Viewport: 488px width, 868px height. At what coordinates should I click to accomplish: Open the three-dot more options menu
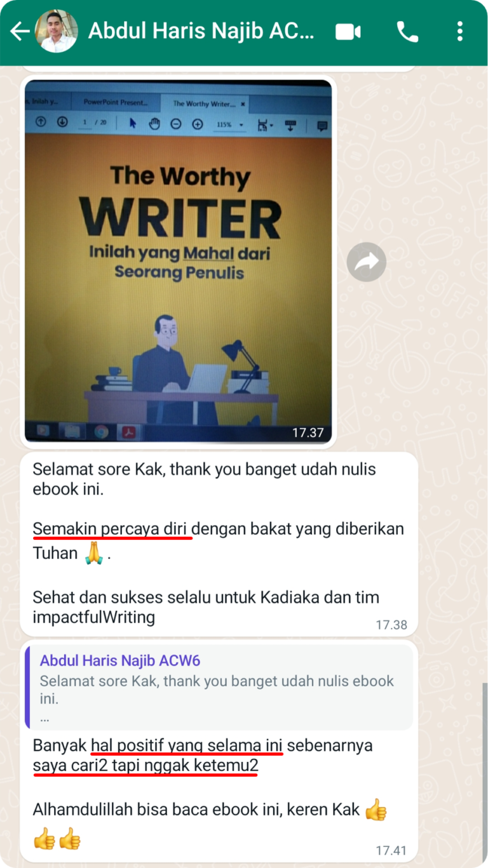coord(459,31)
